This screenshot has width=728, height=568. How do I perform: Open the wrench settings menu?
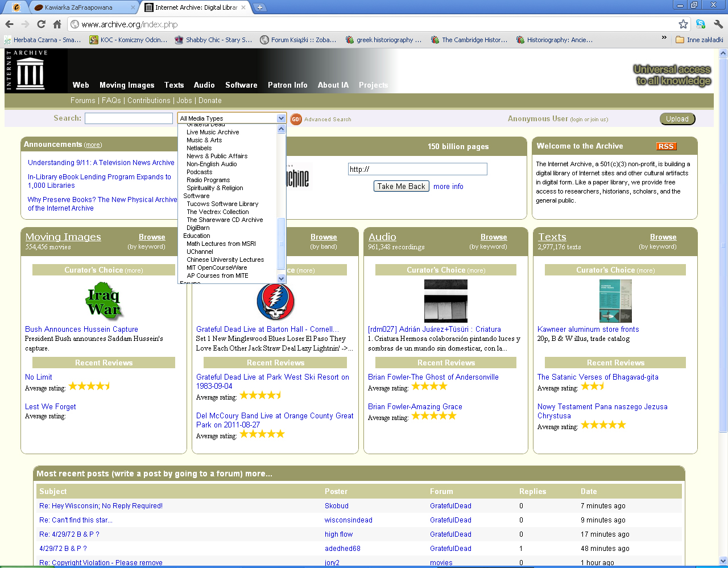[718, 24]
